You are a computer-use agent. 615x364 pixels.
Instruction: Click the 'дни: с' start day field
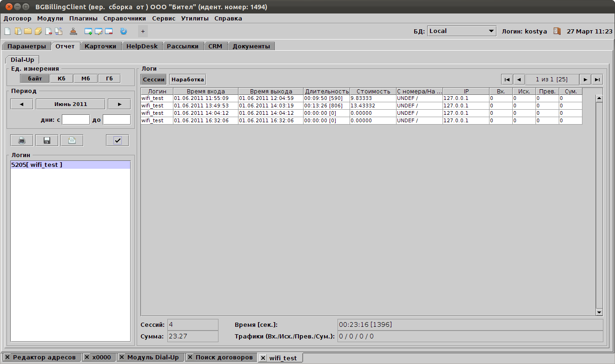[x=76, y=120]
